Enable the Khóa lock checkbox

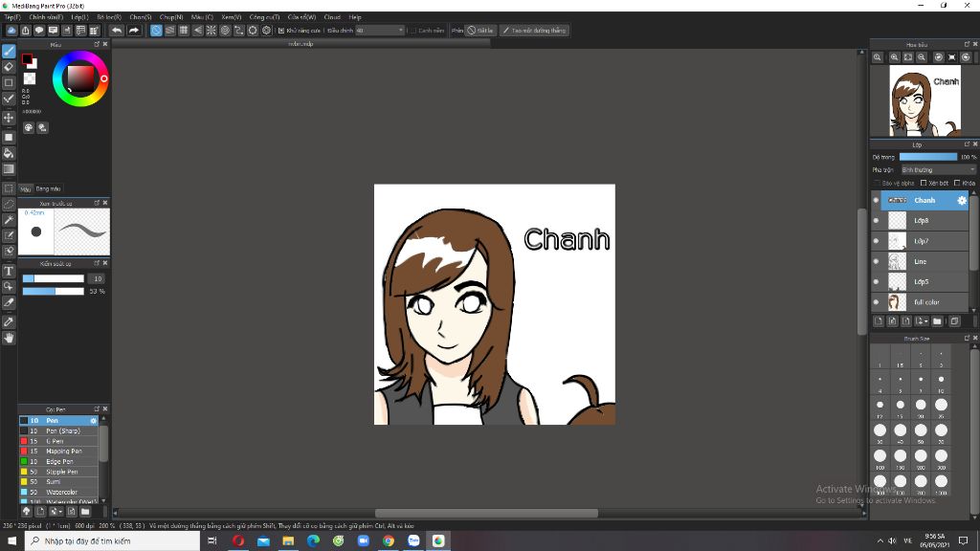tap(957, 183)
